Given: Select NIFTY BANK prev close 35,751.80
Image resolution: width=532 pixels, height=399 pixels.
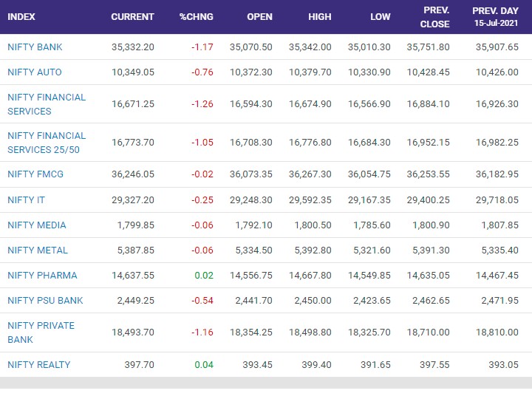Looking at the screenshot, I should [428, 47].
